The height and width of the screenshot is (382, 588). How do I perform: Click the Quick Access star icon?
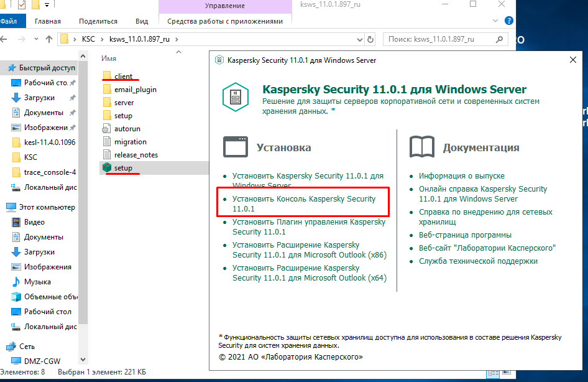pyautogui.click(x=12, y=68)
